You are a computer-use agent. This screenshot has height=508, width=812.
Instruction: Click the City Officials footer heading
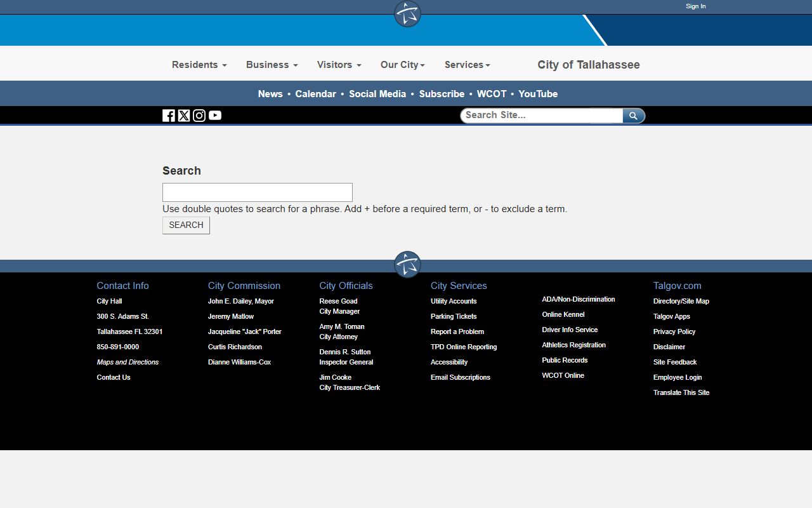point(346,286)
